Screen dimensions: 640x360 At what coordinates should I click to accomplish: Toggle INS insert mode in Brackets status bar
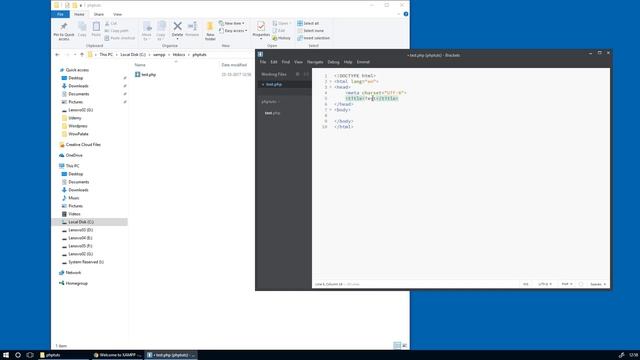(x=526, y=284)
